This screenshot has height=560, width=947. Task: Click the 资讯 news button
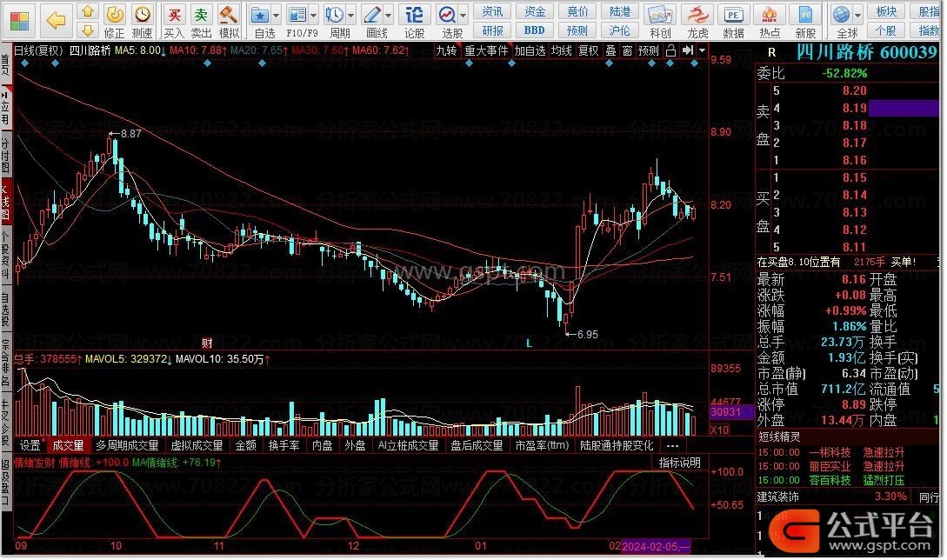pyautogui.click(x=492, y=11)
